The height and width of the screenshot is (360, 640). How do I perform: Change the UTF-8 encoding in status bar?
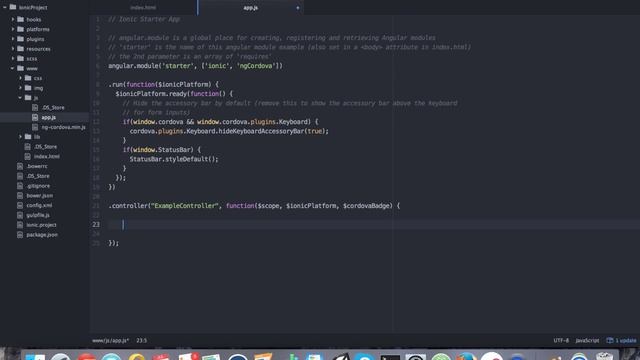[x=561, y=340]
